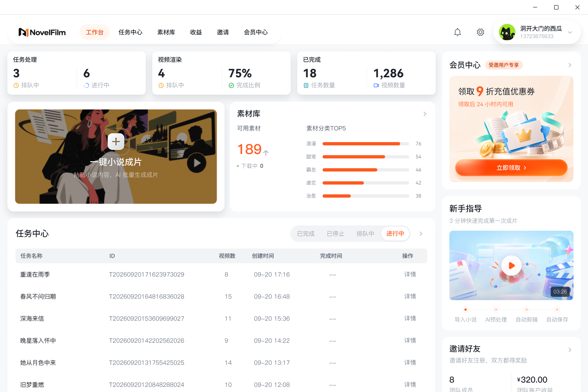Screen dimensions: 588x392
Task: Click the NovelFilm logo
Action: tap(42, 32)
